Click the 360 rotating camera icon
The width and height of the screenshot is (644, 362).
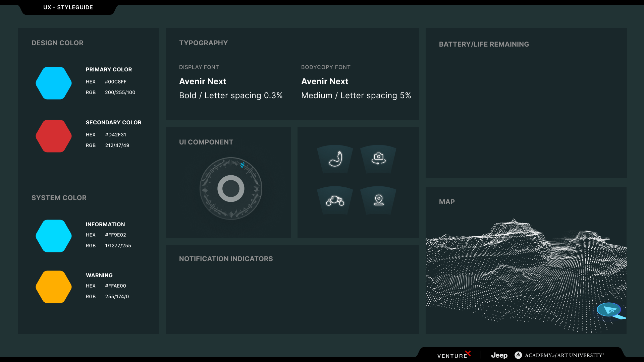coord(378,159)
